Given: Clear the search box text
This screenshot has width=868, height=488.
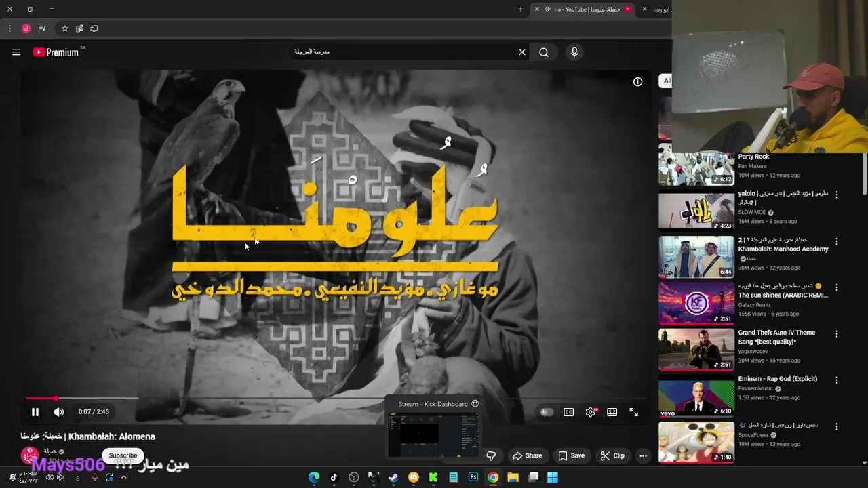Looking at the screenshot, I should pos(522,52).
